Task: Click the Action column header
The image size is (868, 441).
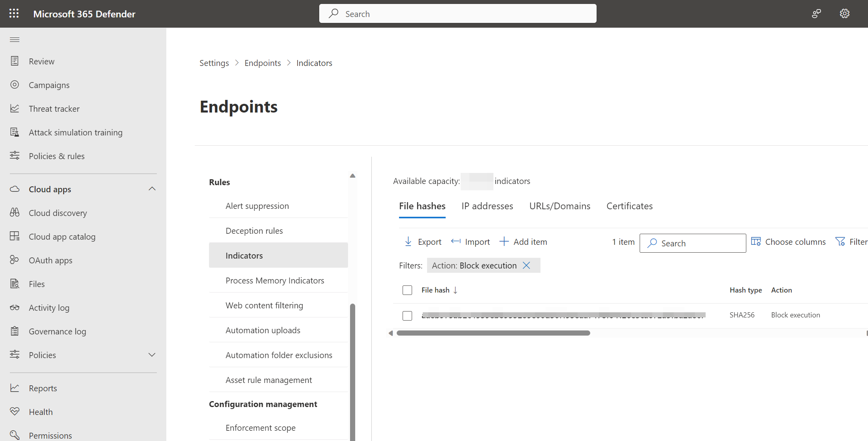Action: [781, 290]
